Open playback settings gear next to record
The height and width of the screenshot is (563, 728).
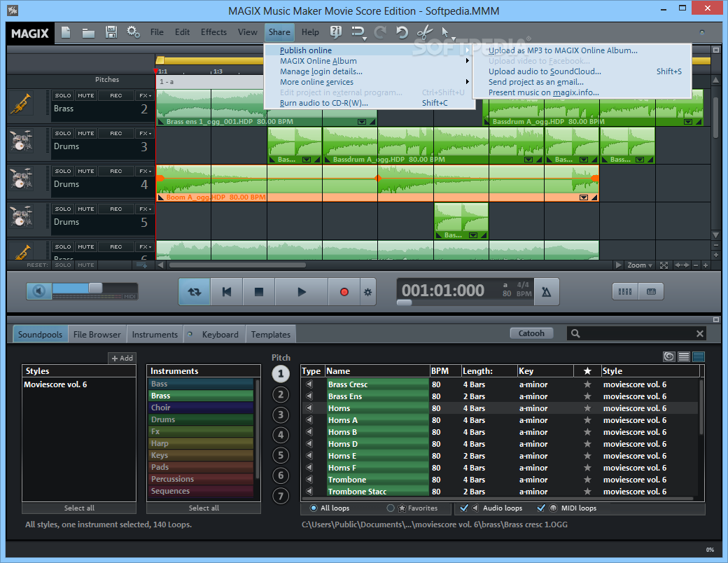pos(367,292)
